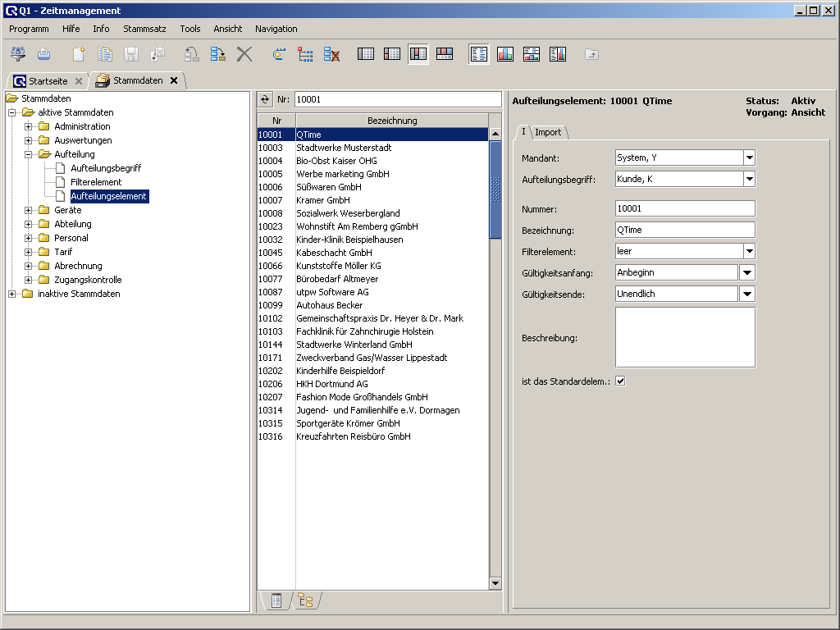
Task: Click the print icon in the toolbar
Action: (x=43, y=54)
